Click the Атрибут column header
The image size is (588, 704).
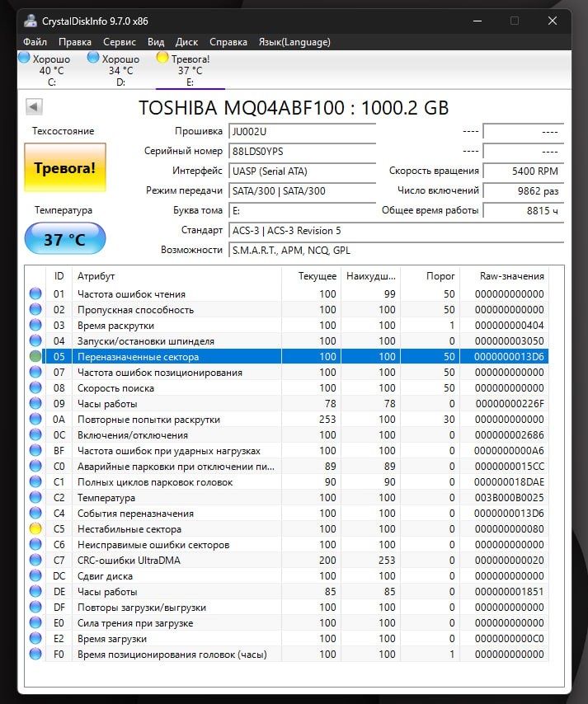tap(176, 276)
